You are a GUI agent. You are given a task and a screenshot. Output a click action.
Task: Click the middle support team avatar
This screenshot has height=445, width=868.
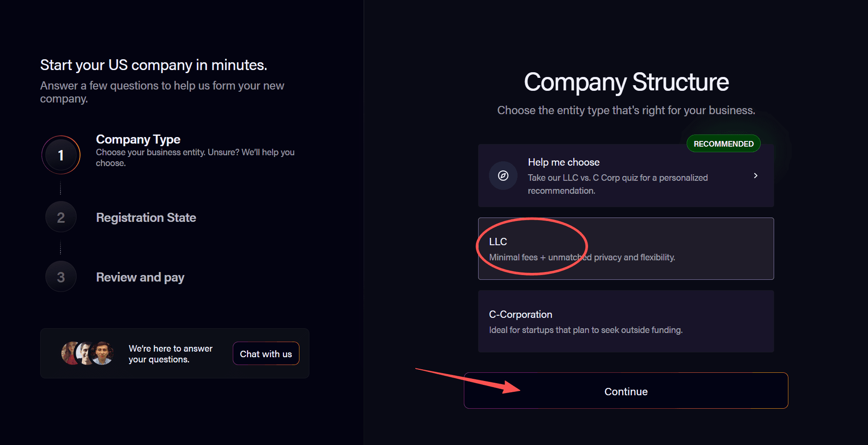86,353
